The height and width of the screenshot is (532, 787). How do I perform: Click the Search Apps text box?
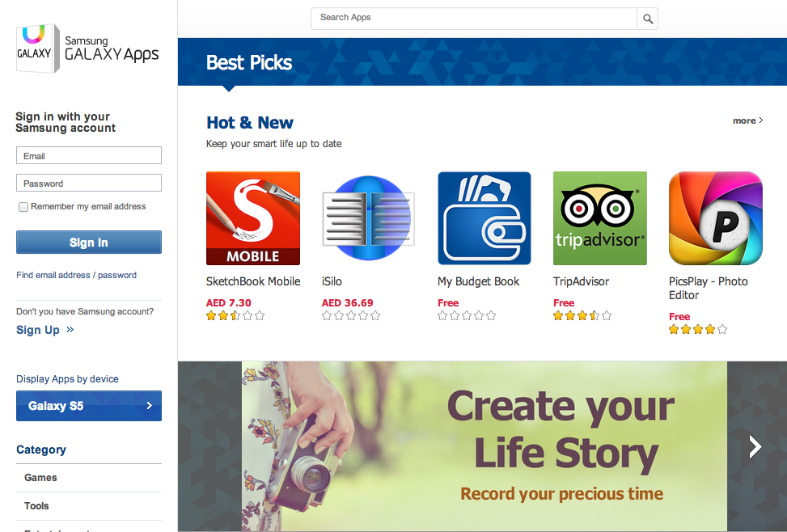click(474, 18)
